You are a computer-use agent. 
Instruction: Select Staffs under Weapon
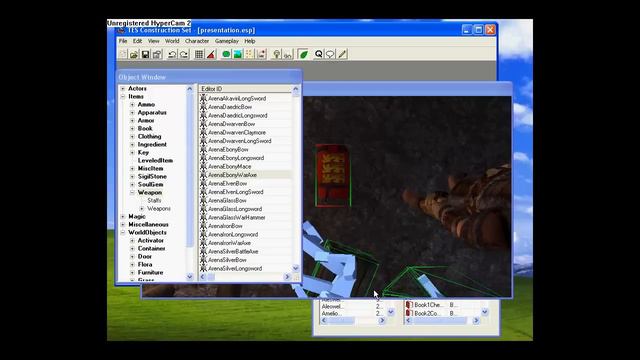click(x=154, y=200)
